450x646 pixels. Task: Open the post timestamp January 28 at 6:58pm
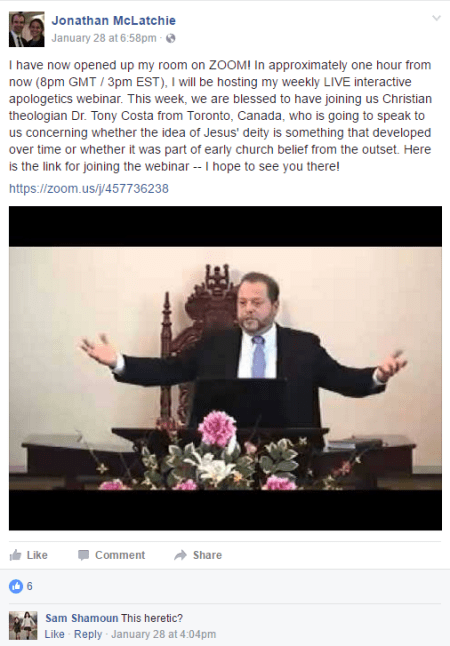[x=104, y=38]
